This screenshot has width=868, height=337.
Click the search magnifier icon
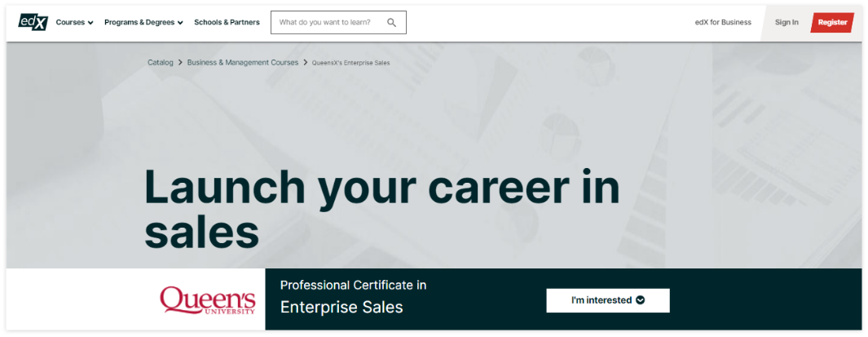[x=392, y=23]
